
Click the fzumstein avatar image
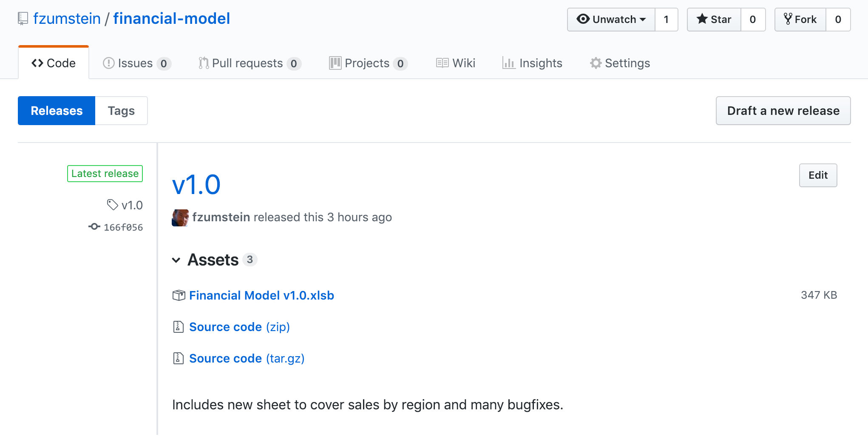[180, 217]
